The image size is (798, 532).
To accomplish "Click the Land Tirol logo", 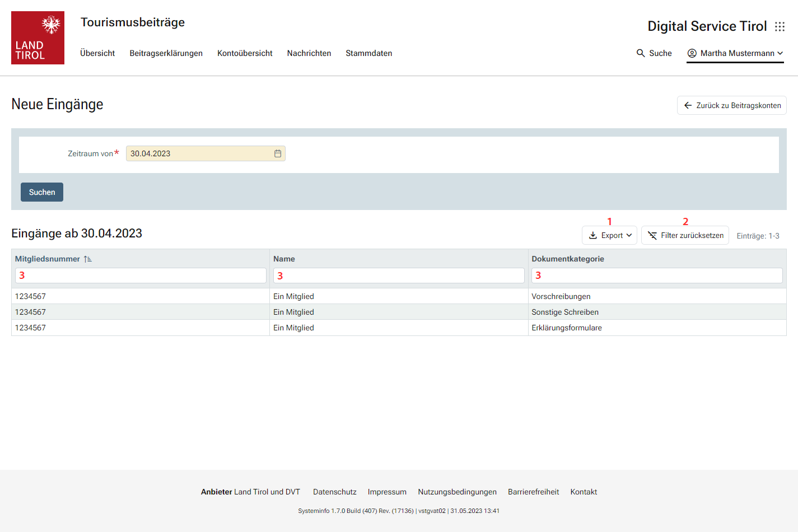I will (x=38, y=38).
